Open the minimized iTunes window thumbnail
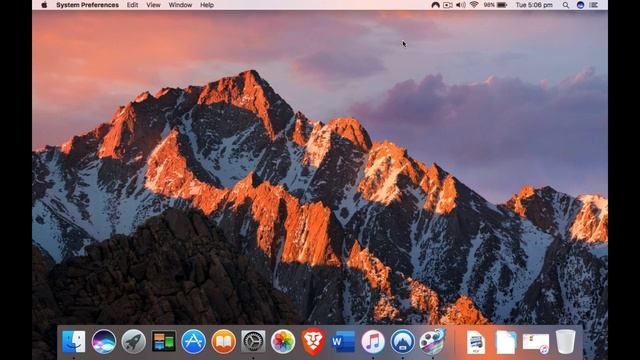This screenshot has height=360, width=640. [536, 343]
